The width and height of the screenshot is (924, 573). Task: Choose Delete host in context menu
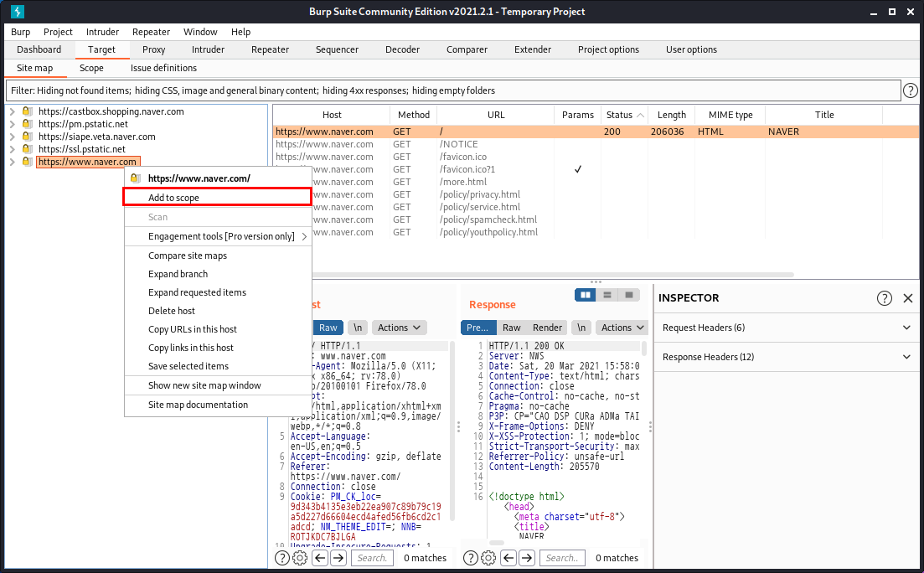point(218,311)
